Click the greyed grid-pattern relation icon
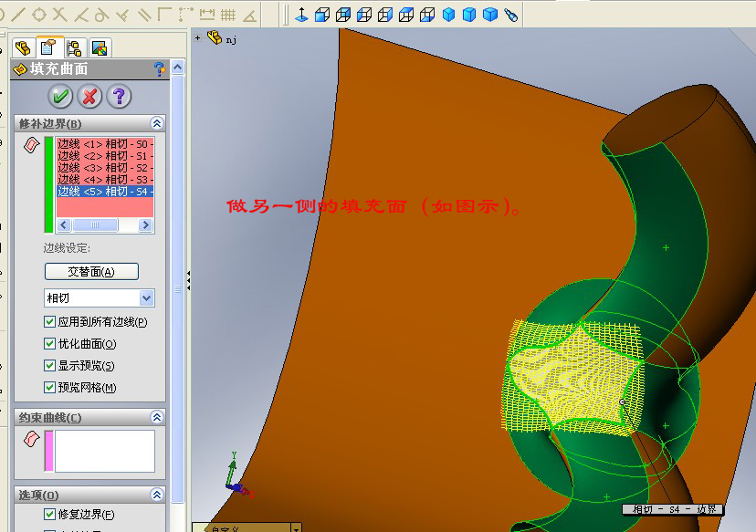The height and width of the screenshot is (532, 756). [x=228, y=15]
